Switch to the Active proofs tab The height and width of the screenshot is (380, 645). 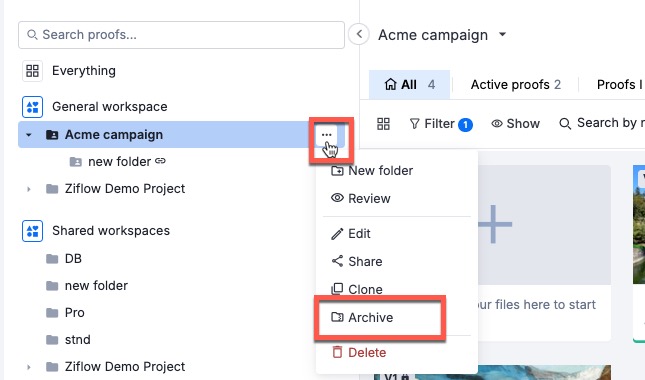[x=515, y=85]
